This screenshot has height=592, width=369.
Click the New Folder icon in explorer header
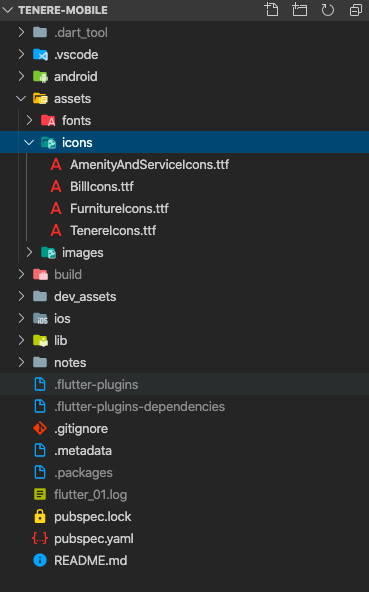(300, 10)
